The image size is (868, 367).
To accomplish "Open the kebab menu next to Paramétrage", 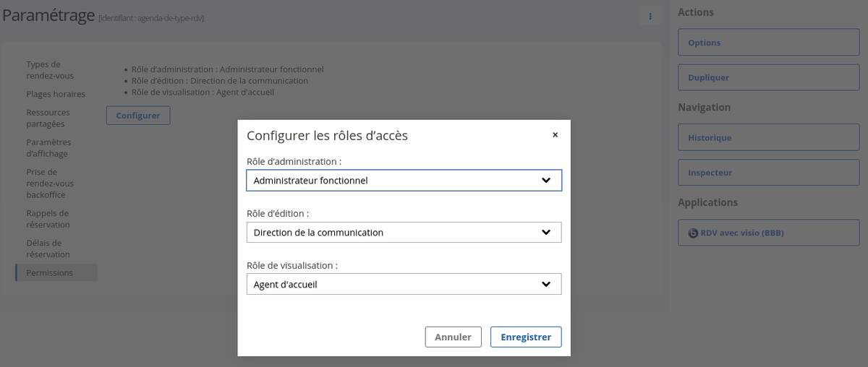I will pyautogui.click(x=650, y=17).
